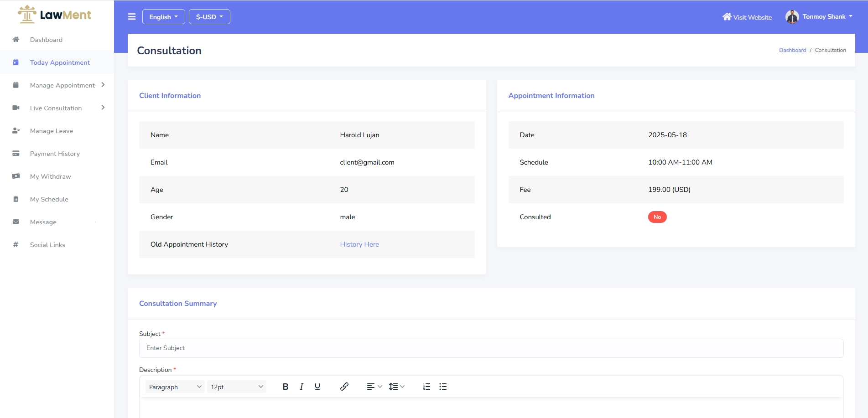The width and height of the screenshot is (868, 418).
Task: Apply bold formatting in the editor
Action: 286,387
